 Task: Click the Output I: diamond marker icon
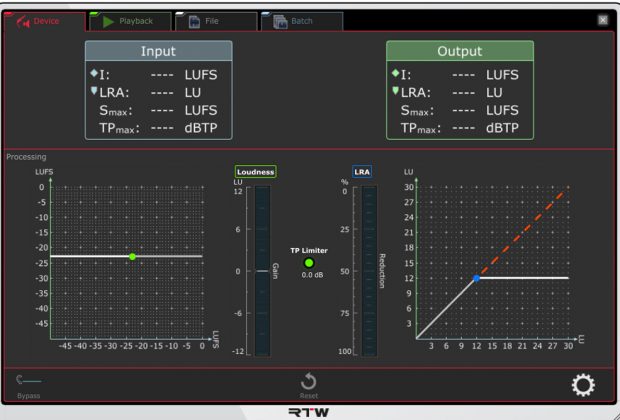click(395, 73)
